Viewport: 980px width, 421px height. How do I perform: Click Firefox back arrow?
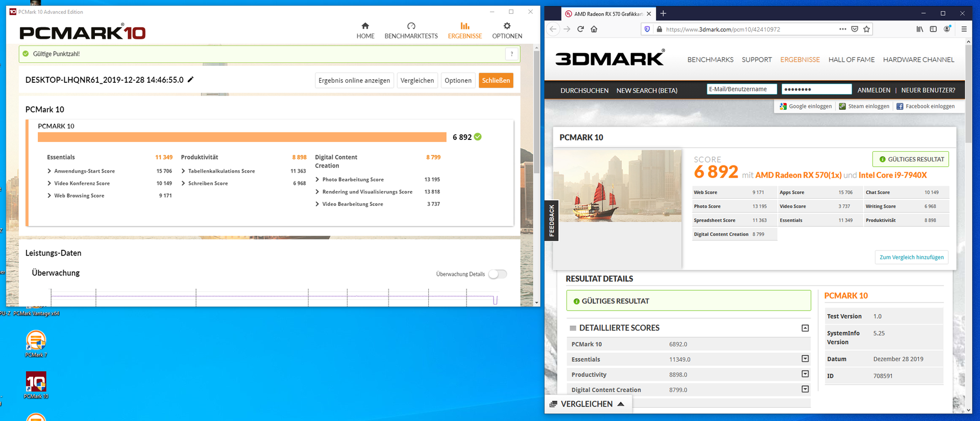click(553, 29)
